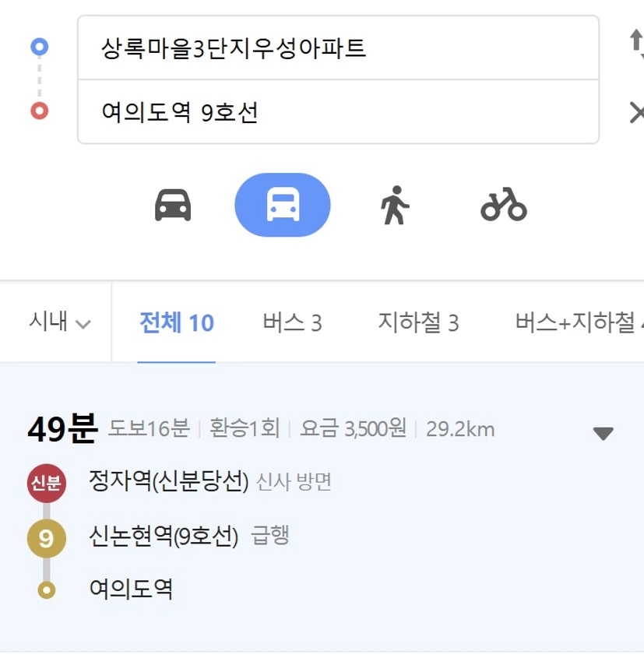
Task: Open the 버스+지하철 tab
Action: click(579, 322)
